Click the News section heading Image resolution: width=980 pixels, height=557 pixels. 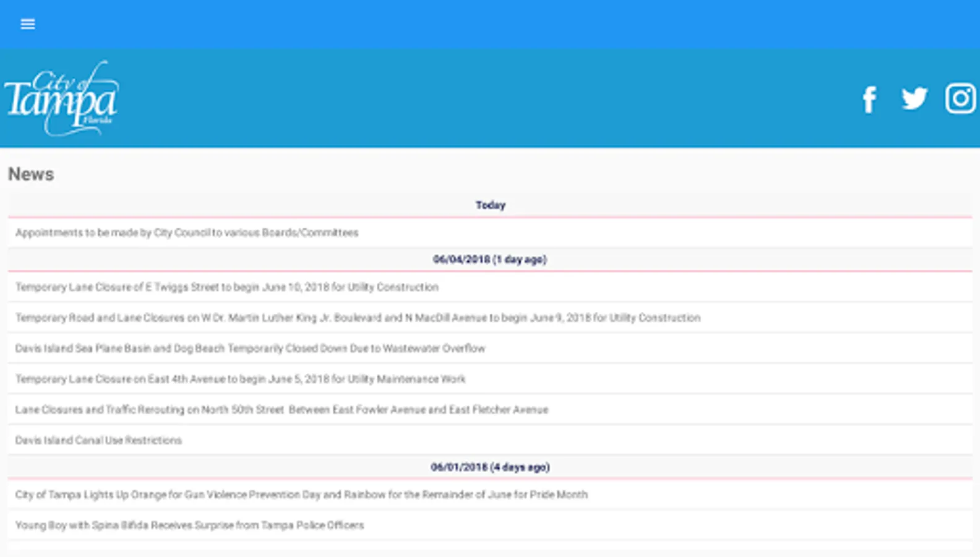(x=31, y=174)
